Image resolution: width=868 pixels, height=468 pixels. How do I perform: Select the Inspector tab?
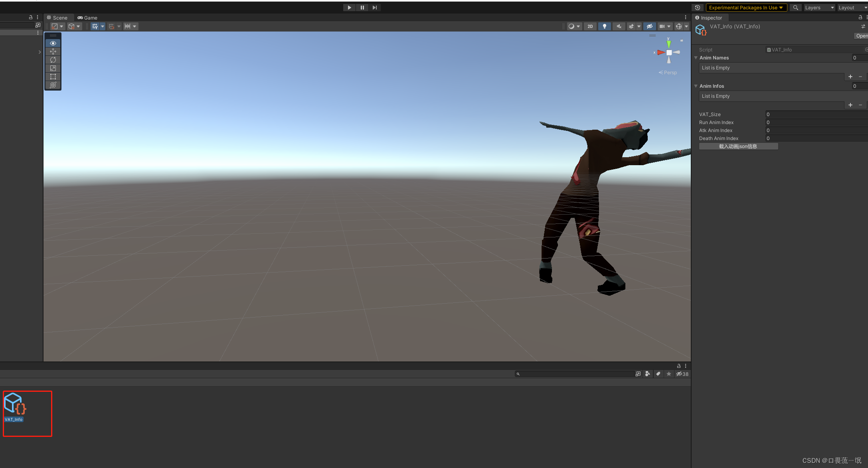coord(709,18)
